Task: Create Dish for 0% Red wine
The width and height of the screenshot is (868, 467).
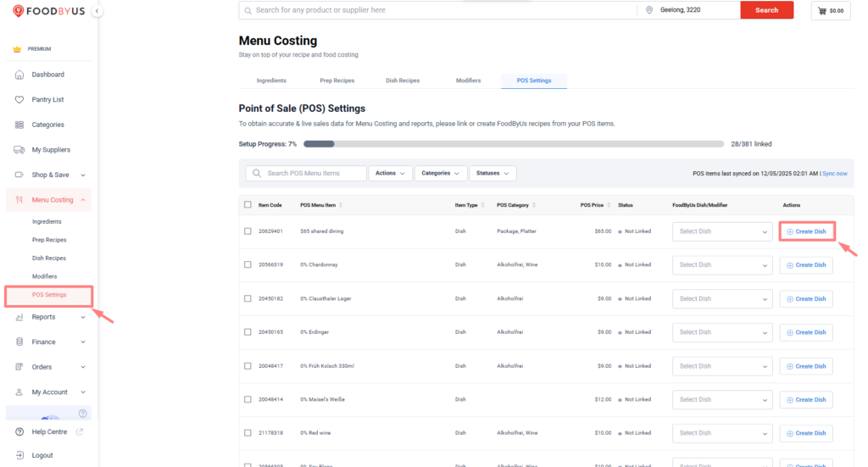Action: [807, 433]
